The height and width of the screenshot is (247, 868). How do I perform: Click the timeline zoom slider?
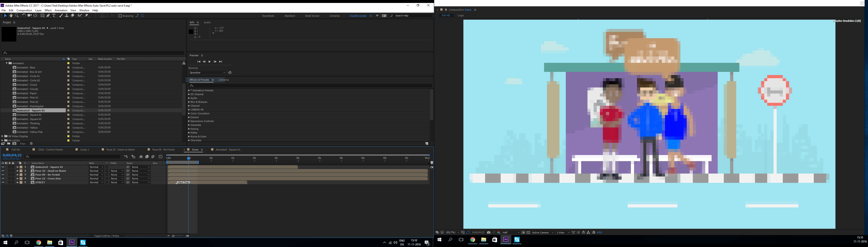(x=173, y=236)
